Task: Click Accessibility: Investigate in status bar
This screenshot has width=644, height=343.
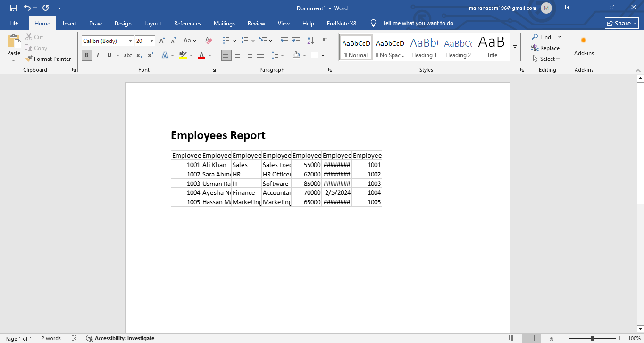Action: [120, 338]
